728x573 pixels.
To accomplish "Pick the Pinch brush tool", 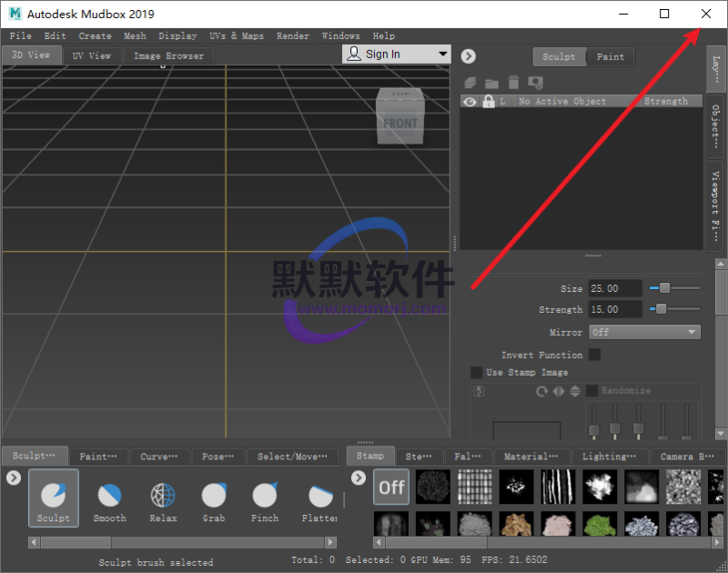I will (265, 499).
